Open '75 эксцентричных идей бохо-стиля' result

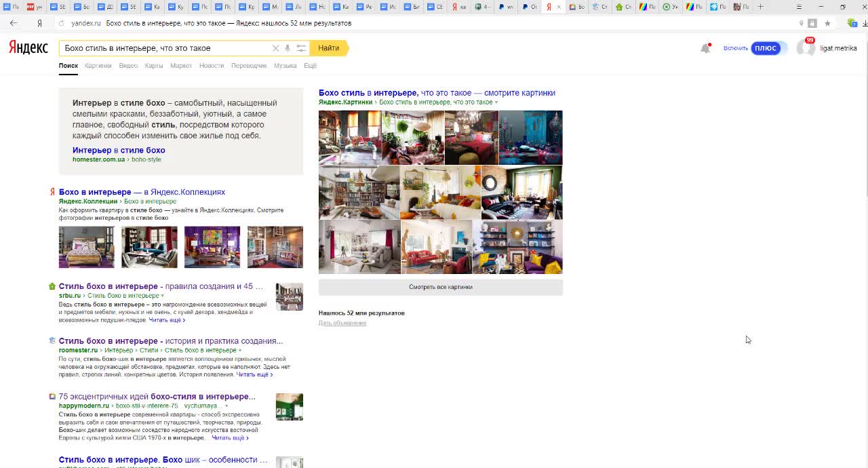157,396
